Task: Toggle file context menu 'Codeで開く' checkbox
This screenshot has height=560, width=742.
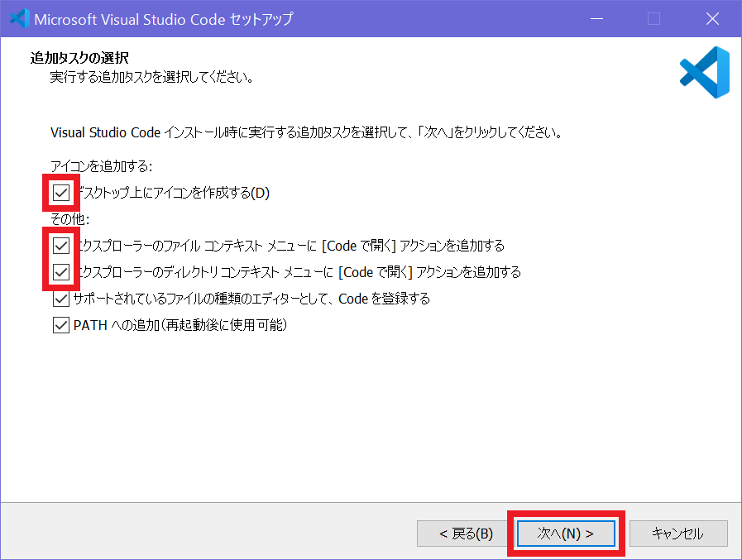Action: coord(60,246)
